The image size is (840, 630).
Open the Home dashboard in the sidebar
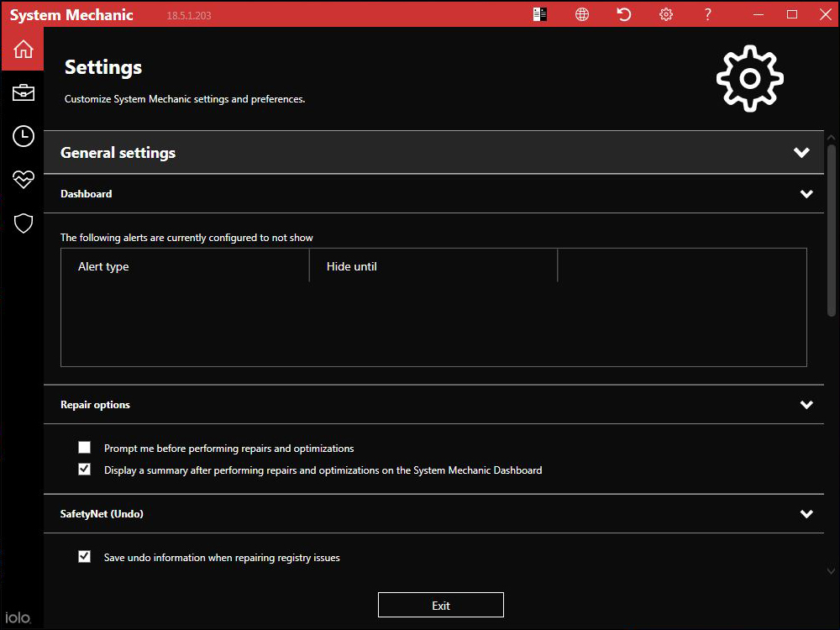pos(23,49)
